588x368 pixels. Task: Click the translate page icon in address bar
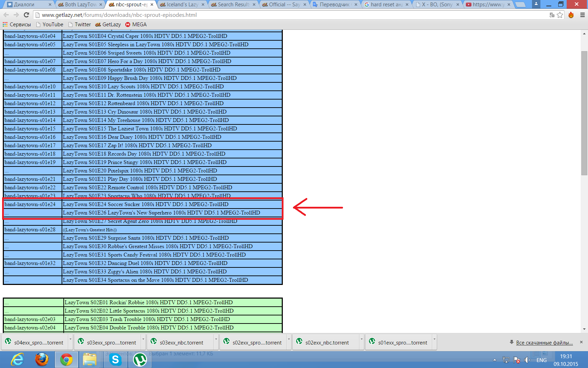coord(552,15)
